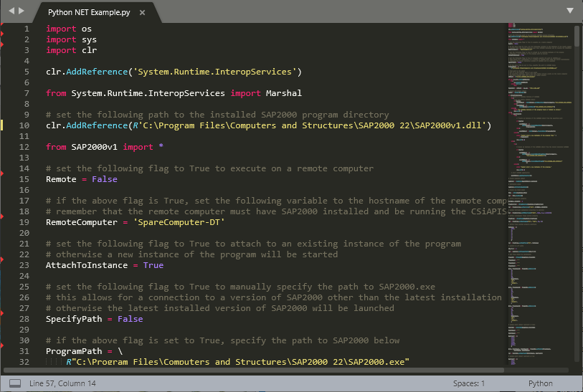Click the red gutter marker beside line 28
This screenshot has height=392, width=583.
point(2,313)
